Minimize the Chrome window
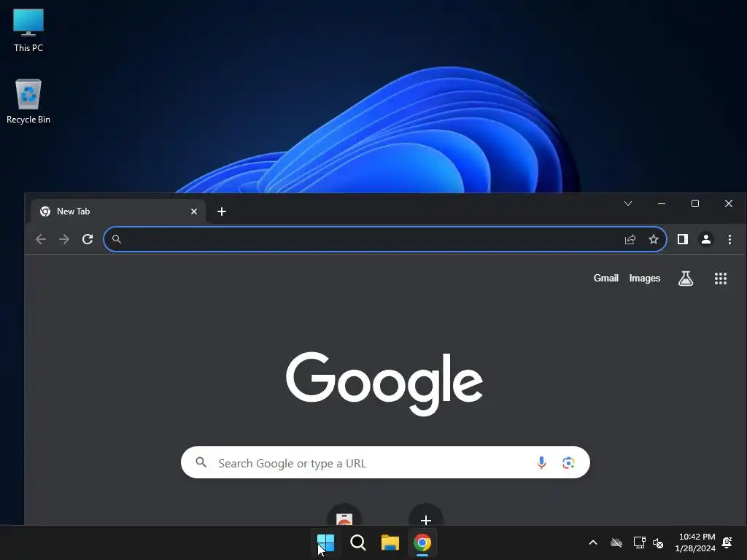The image size is (747, 560). pyautogui.click(x=661, y=204)
